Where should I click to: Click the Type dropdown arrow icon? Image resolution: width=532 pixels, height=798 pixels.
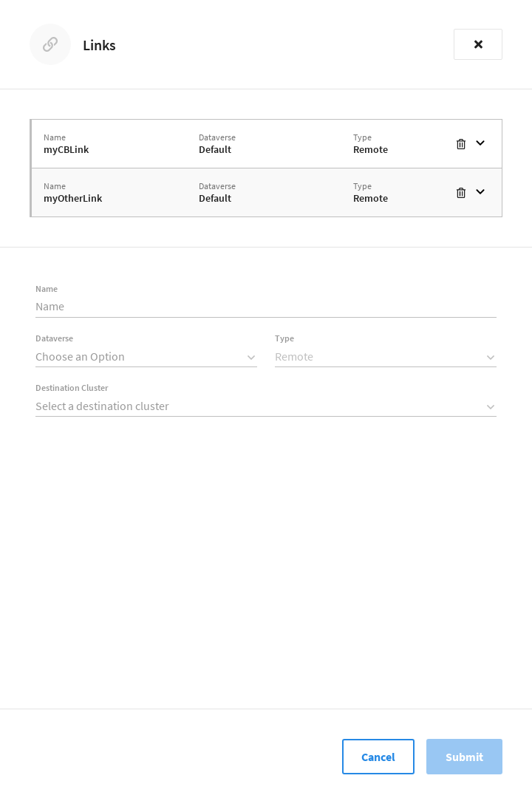pyautogui.click(x=491, y=357)
